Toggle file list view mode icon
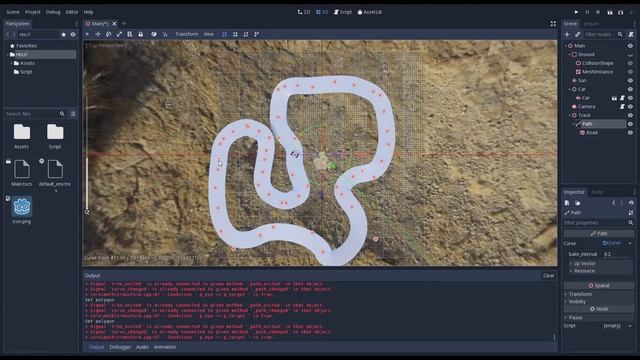 pos(73,114)
